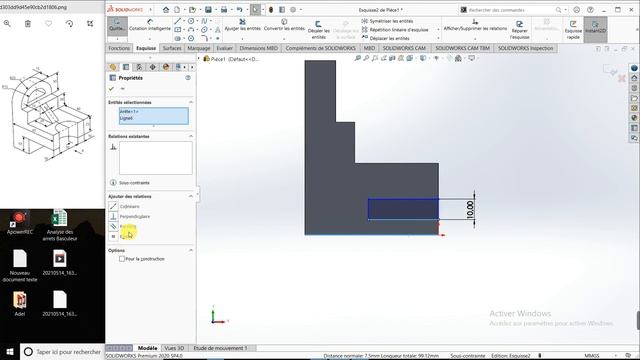Screen dimensions: 640x360
Task: Click the 10,00 dimension in sketch
Action: pos(470,209)
